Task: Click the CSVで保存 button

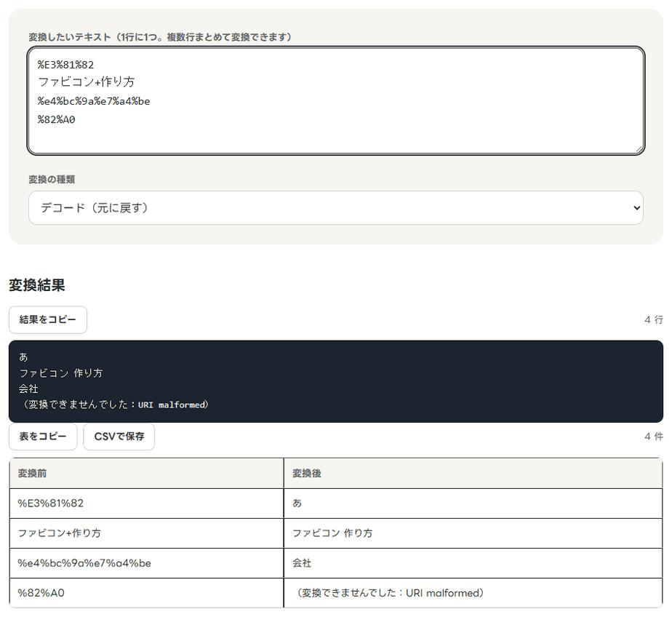Action: [x=119, y=437]
